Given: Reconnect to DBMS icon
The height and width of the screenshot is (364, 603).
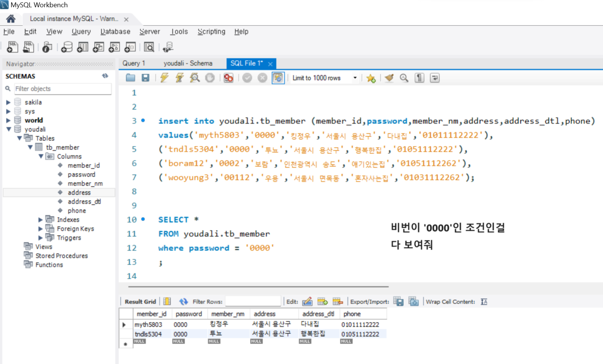Looking at the screenshot, I should (x=168, y=47).
